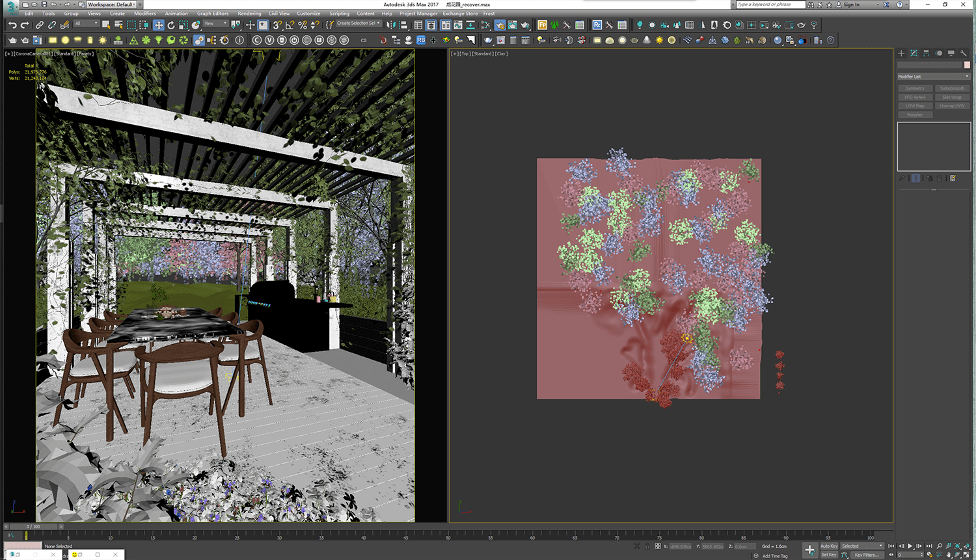This screenshot has height=560, width=976.
Task: Open the Selected key filter dropdown
Action: click(862, 546)
